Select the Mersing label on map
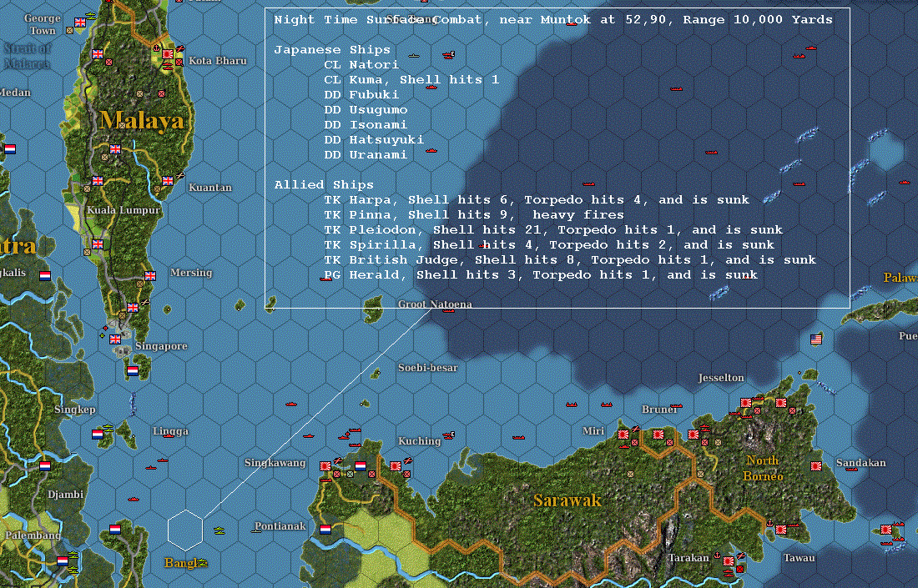This screenshot has width=918, height=588. click(191, 272)
